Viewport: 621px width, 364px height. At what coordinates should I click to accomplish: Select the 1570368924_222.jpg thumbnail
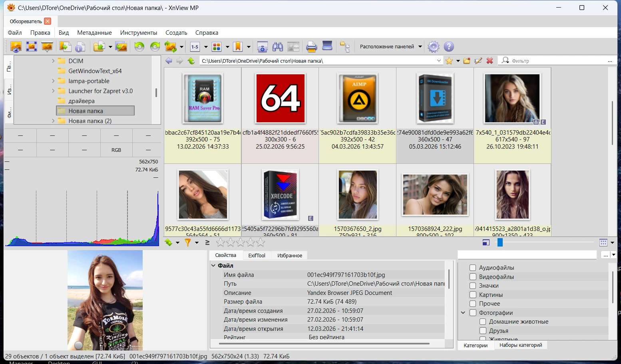coord(435,195)
